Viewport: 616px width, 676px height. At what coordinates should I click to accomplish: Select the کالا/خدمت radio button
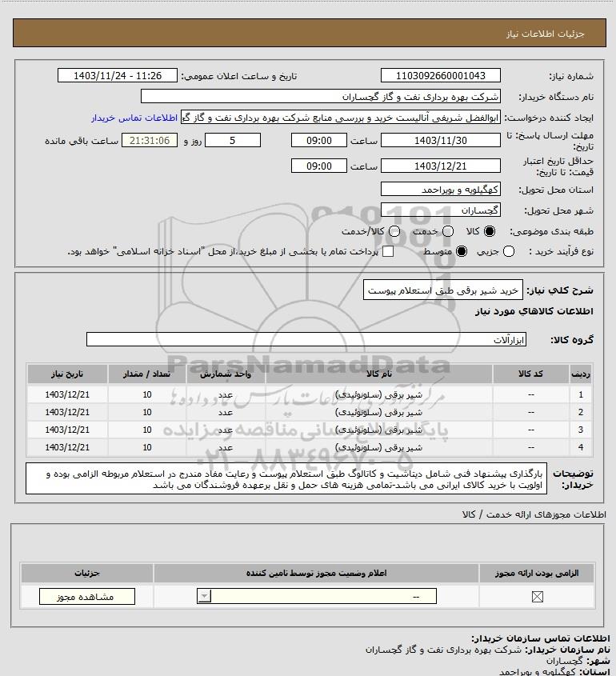[x=394, y=231]
